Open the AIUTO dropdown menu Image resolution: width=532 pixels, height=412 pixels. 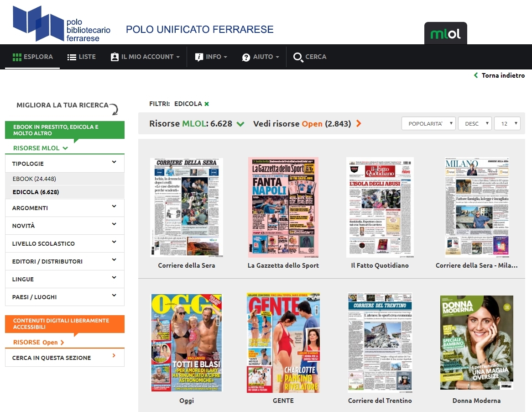point(261,57)
